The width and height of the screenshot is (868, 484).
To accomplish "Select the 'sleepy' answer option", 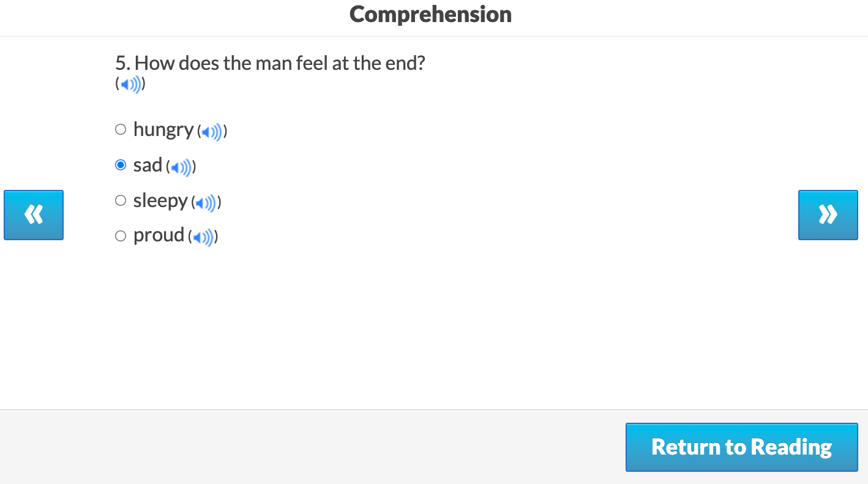I will click(121, 200).
